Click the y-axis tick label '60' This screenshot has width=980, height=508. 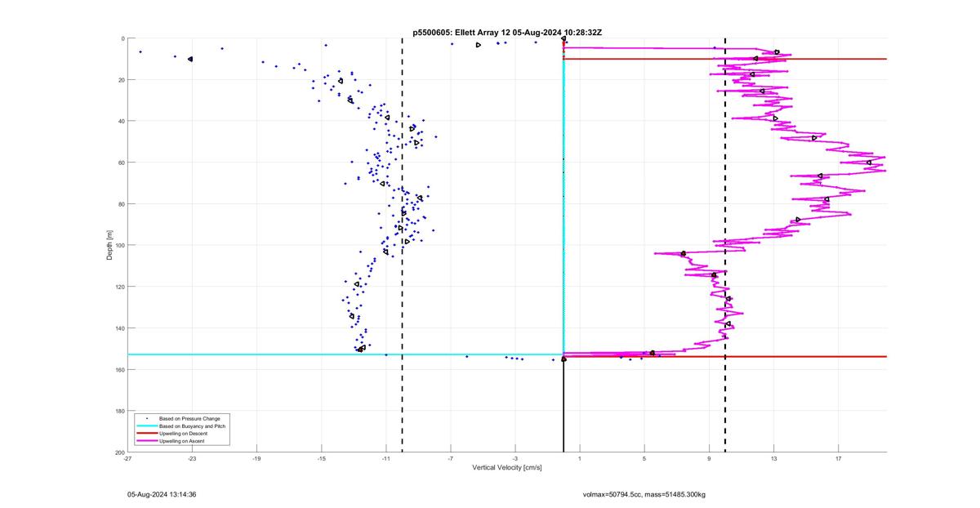coord(121,163)
